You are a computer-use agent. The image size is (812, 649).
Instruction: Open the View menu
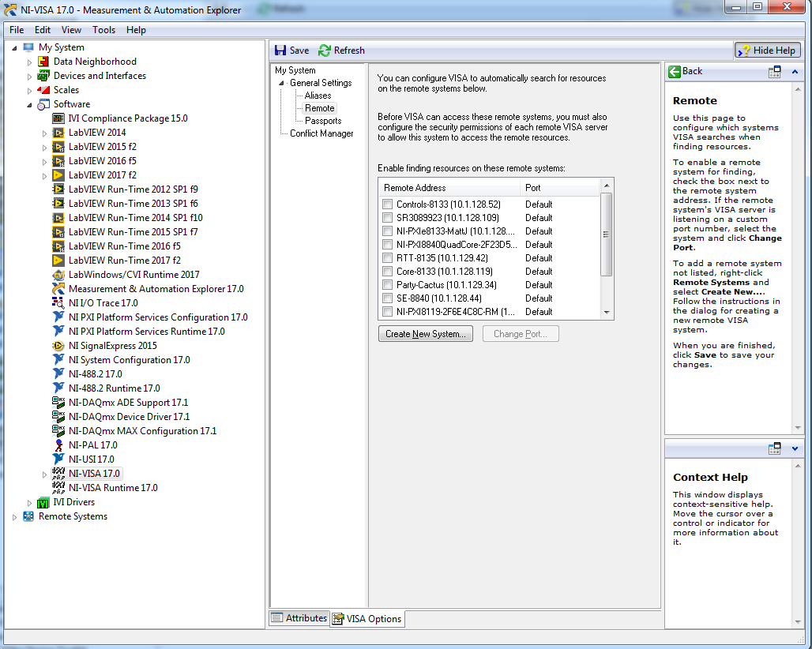tap(71, 30)
